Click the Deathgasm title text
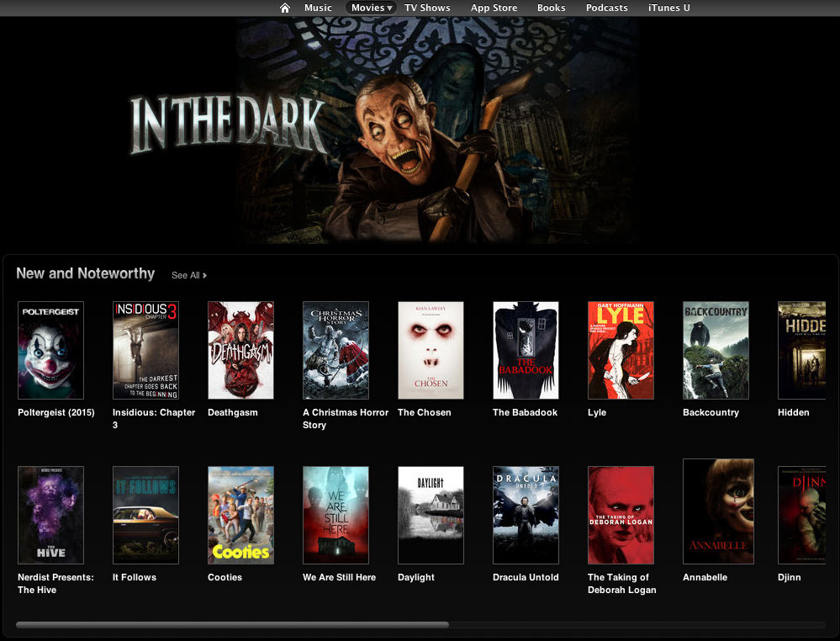The height and width of the screenshot is (641, 840). click(x=233, y=413)
